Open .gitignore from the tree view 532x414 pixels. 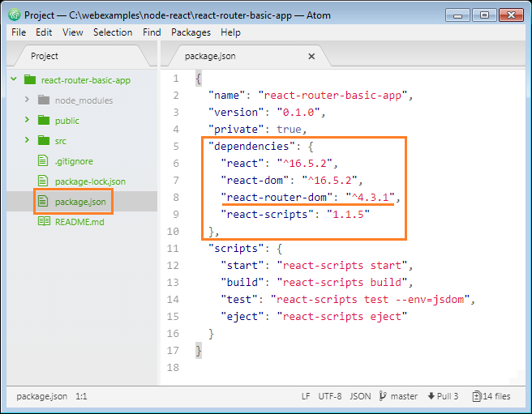(x=74, y=161)
